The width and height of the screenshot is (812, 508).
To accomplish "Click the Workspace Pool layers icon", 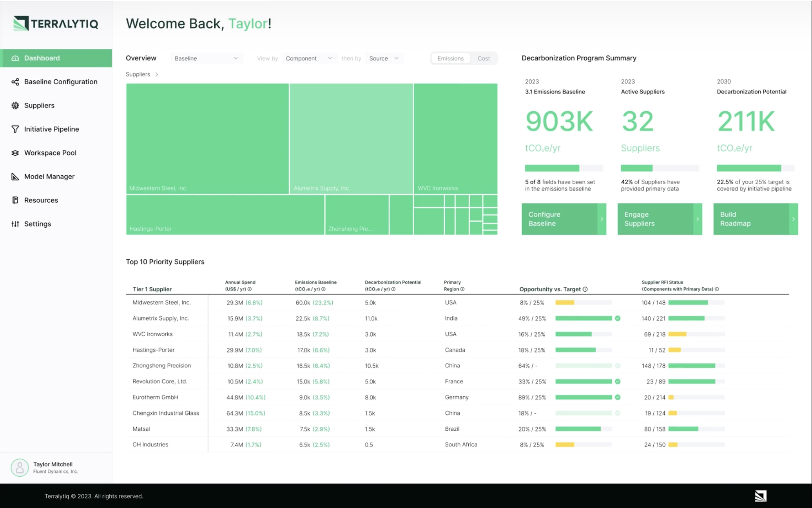I will click(15, 153).
